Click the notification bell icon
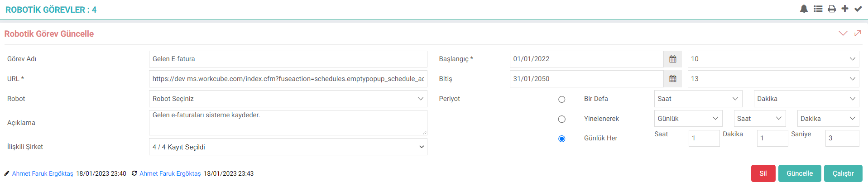The height and width of the screenshot is (187, 868). (x=804, y=9)
